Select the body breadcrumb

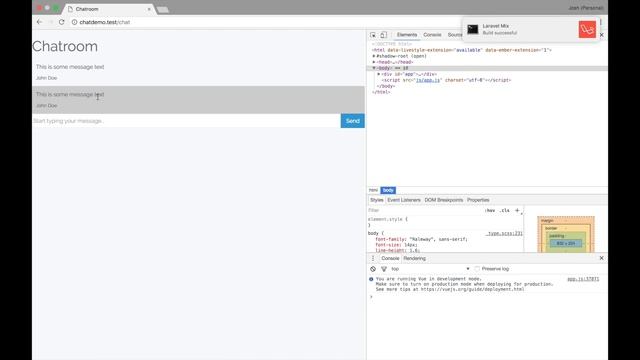pos(388,190)
